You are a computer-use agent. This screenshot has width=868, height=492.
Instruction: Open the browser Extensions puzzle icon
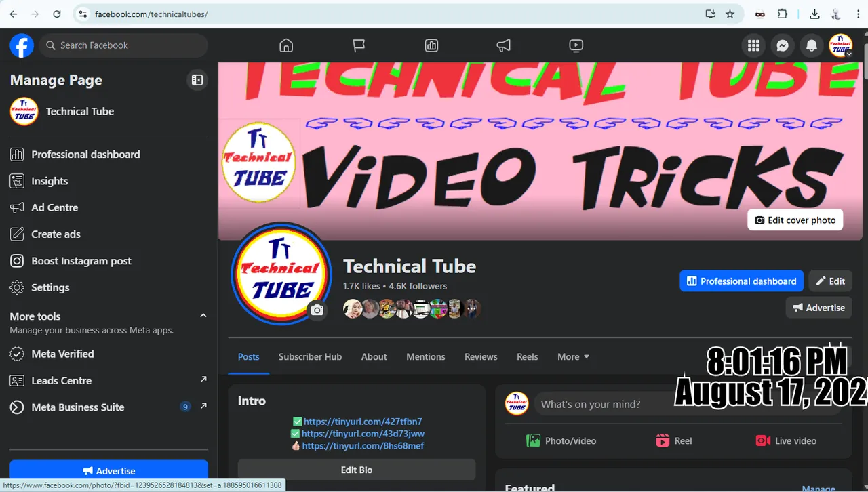point(783,14)
